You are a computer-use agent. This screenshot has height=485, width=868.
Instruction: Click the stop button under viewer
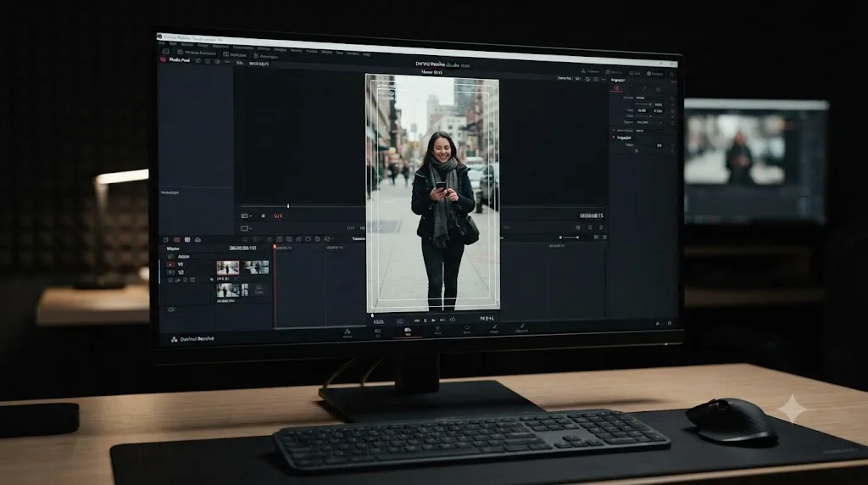426,320
